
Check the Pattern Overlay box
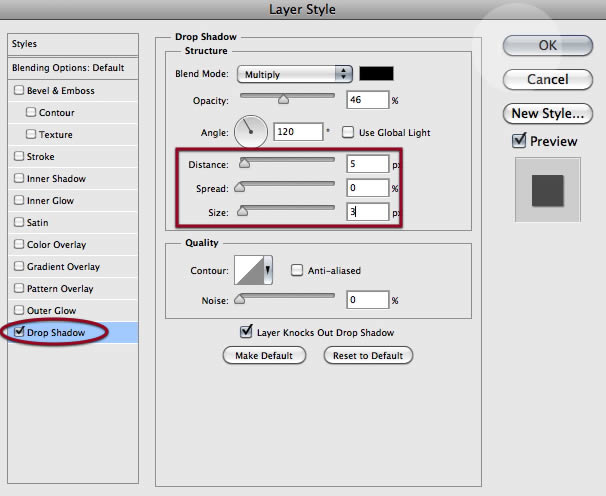[x=19, y=288]
